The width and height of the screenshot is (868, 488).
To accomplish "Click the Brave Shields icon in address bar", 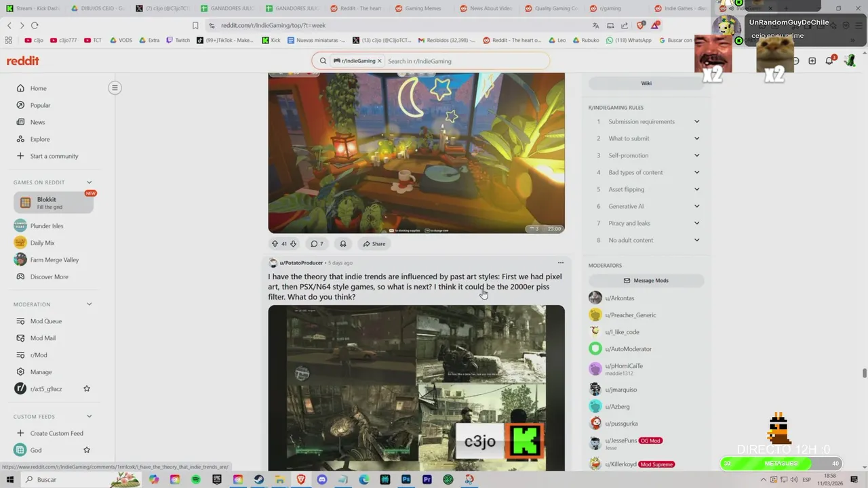I will tap(641, 25).
